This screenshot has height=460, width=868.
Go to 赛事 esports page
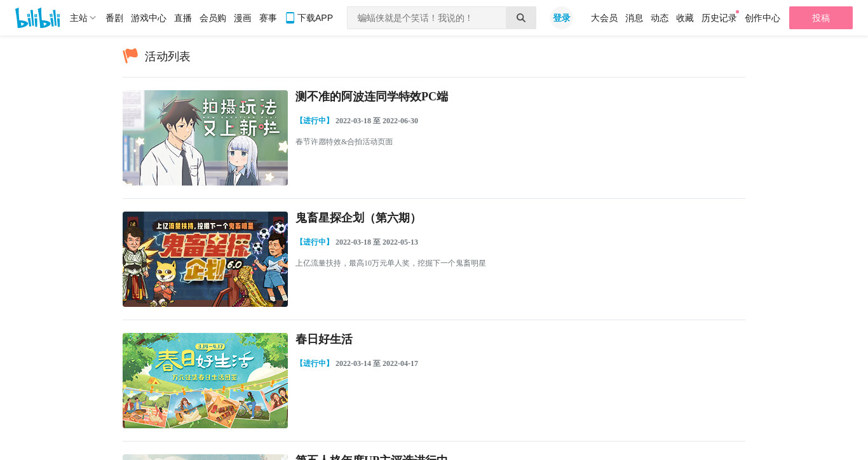[x=268, y=18]
